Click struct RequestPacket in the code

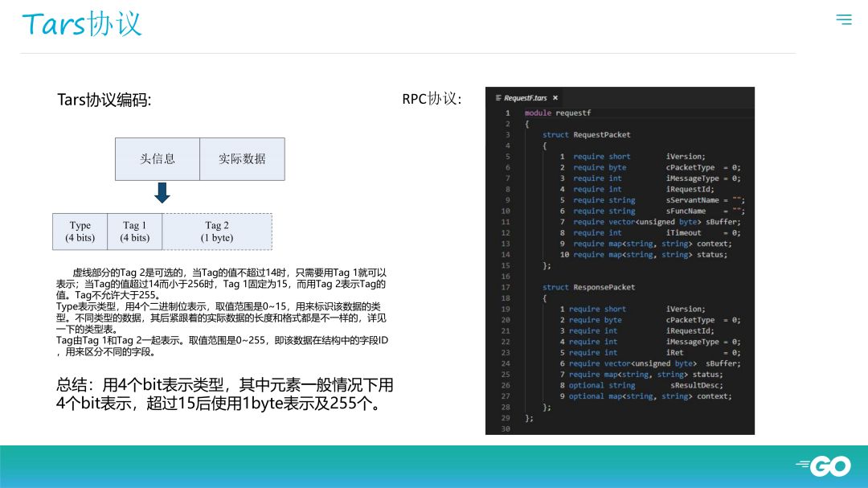tap(586, 134)
